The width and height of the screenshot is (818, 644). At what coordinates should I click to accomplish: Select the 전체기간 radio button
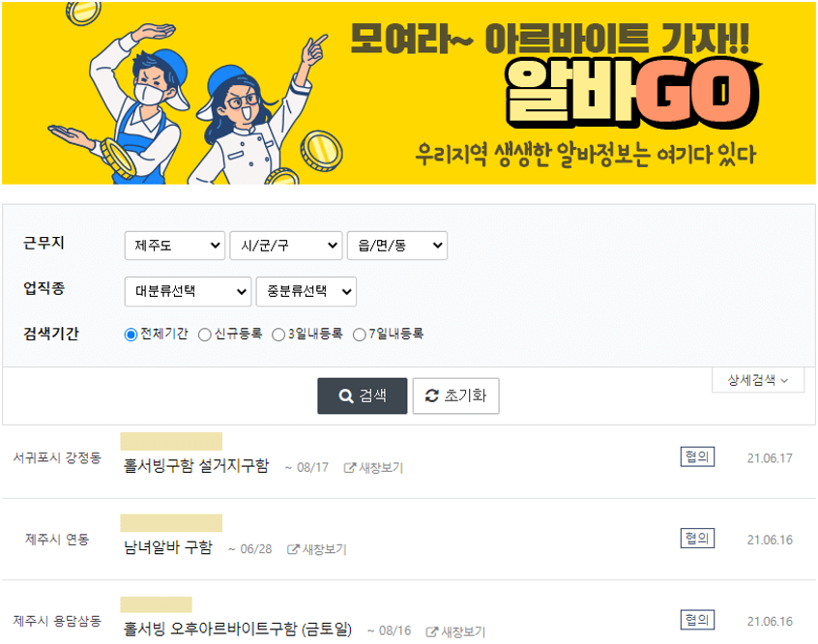(x=128, y=336)
